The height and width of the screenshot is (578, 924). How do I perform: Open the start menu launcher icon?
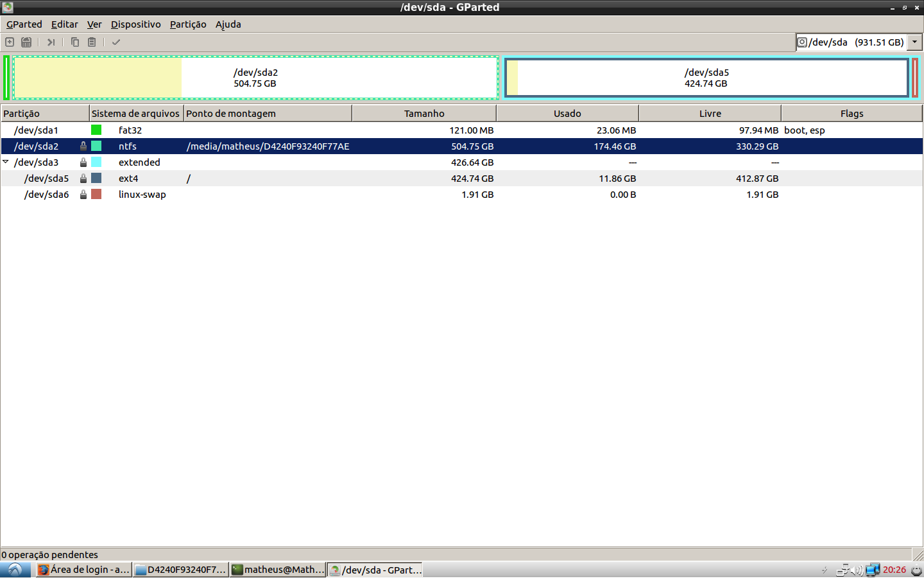pos(15,570)
